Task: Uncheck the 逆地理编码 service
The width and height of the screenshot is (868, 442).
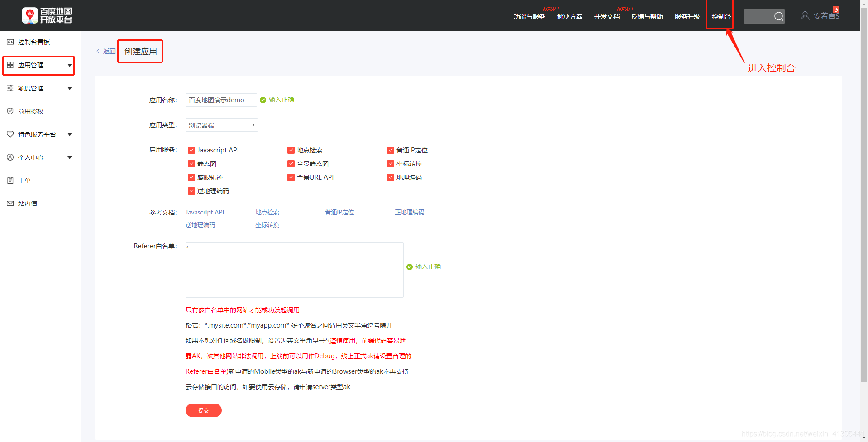Action: [191, 191]
